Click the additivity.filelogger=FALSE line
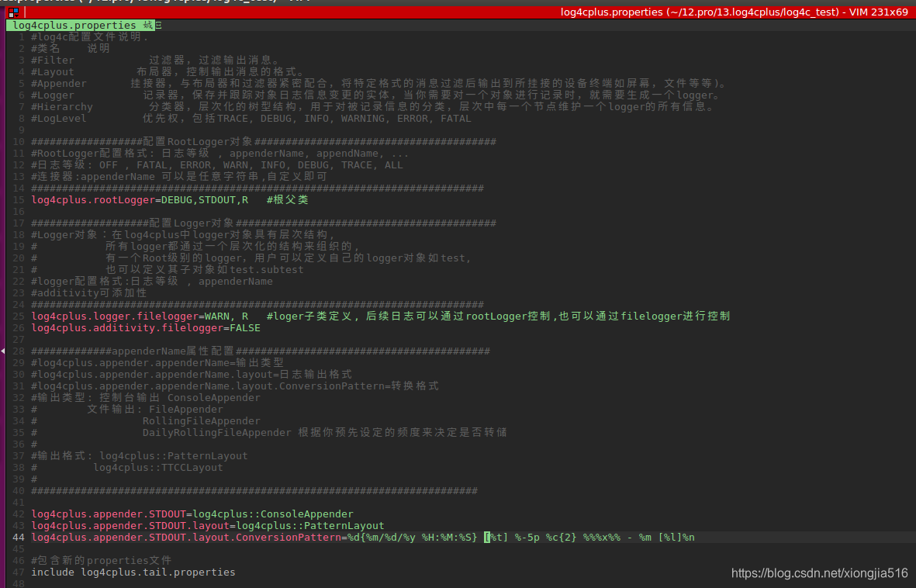 [x=143, y=327]
